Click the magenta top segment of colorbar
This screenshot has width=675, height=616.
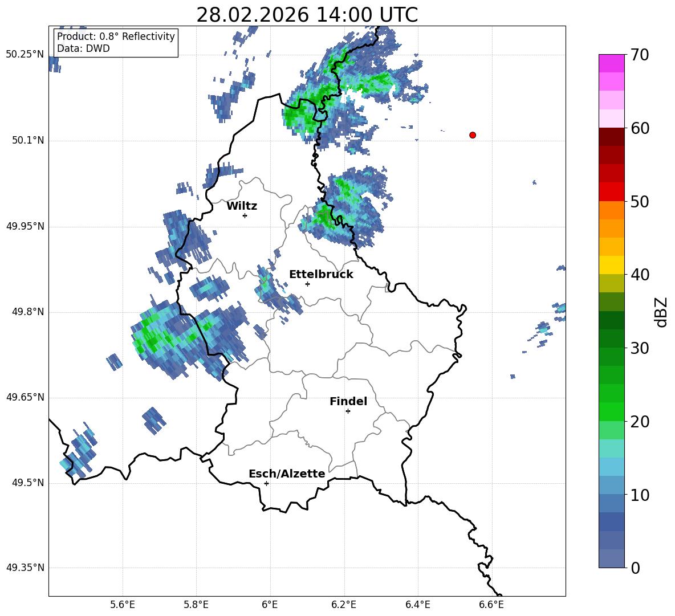pyautogui.click(x=611, y=63)
